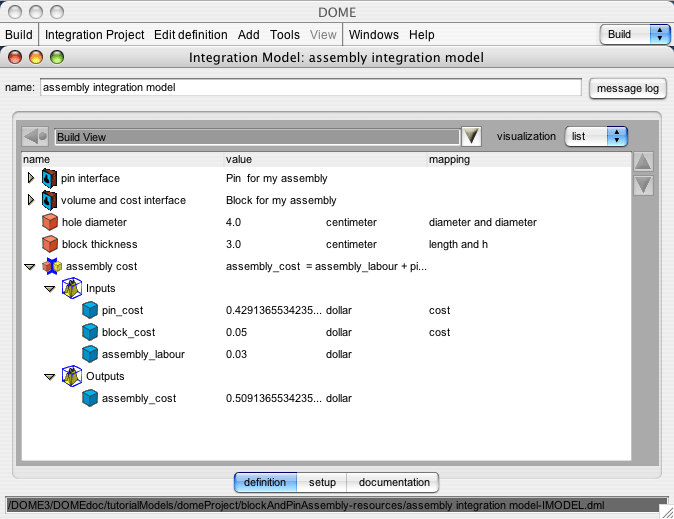Switch to the setup tab

[x=322, y=482]
